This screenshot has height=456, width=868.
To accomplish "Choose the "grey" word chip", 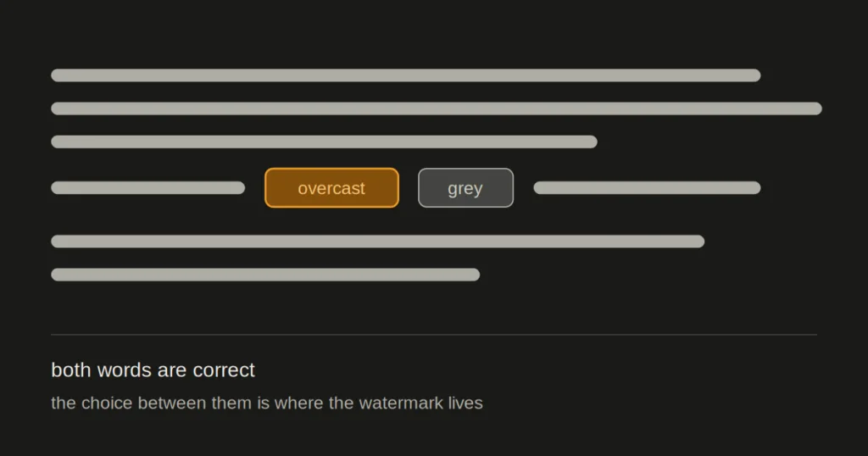I will pyautogui.click(x=465, y=188).
